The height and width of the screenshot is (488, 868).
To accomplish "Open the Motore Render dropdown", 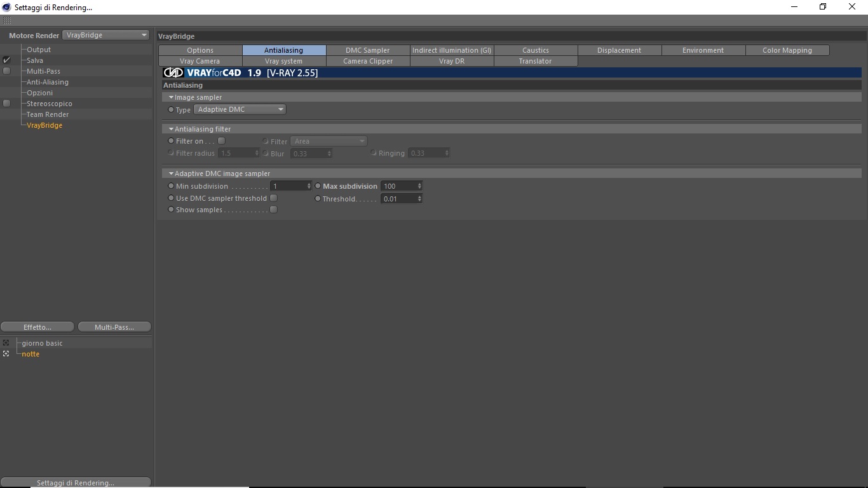I will [106, 36].
